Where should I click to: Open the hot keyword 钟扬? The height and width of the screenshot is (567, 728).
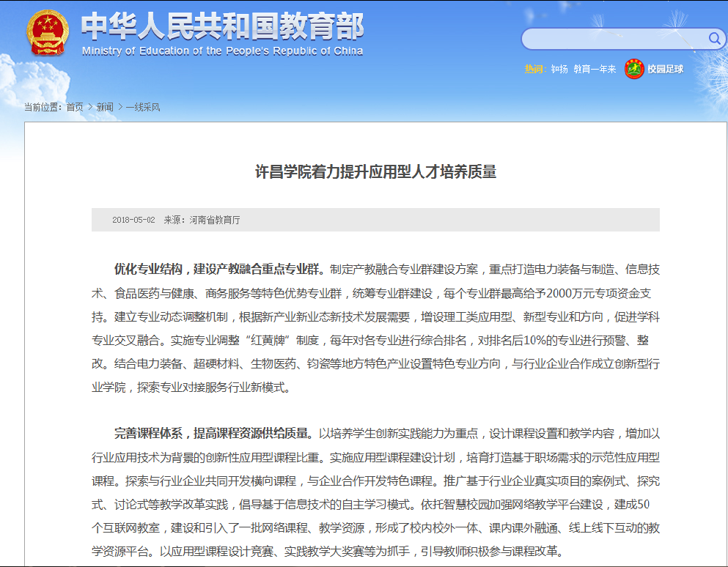tap(559, 70)
